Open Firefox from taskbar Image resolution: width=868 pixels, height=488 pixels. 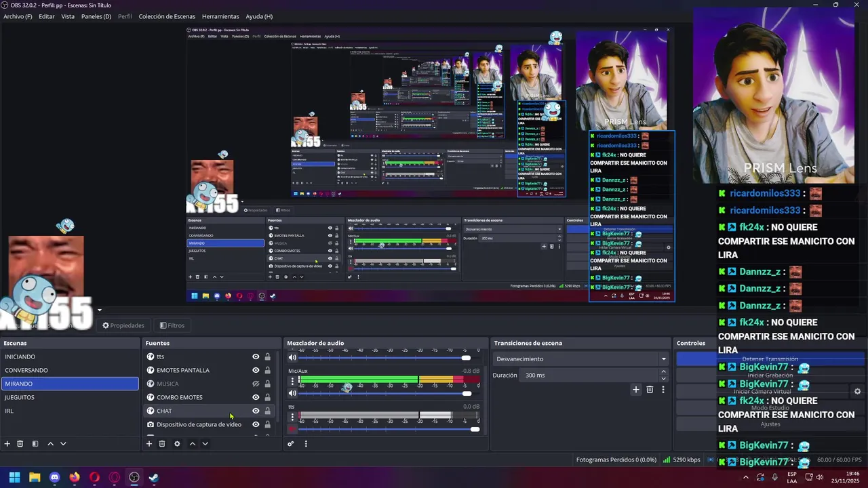(75, 477)
